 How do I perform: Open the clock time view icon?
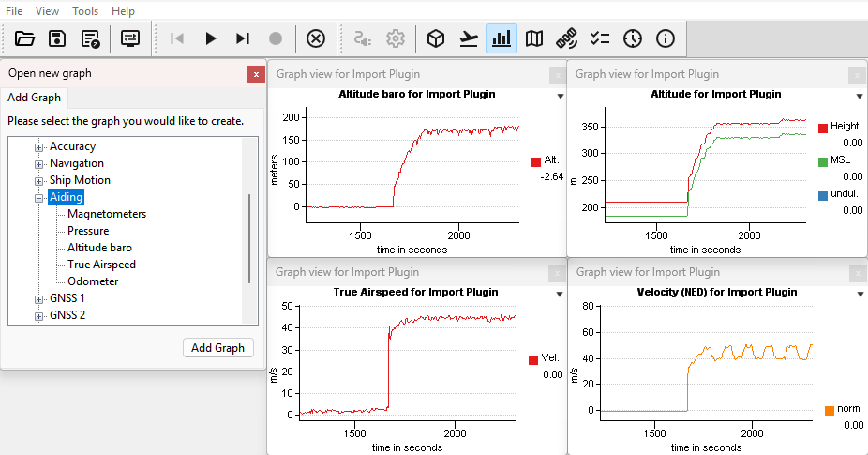(633, 38)
